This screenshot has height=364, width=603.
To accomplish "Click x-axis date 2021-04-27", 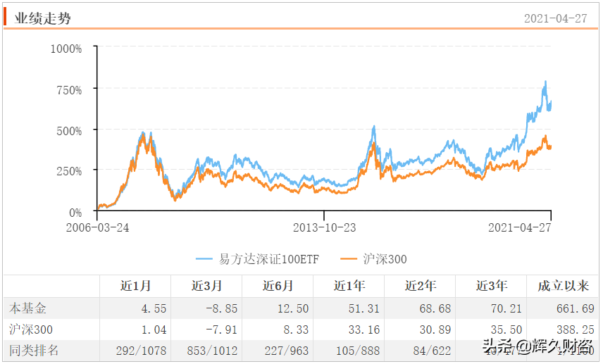I will pyautogui.click(x=520, y=227).
